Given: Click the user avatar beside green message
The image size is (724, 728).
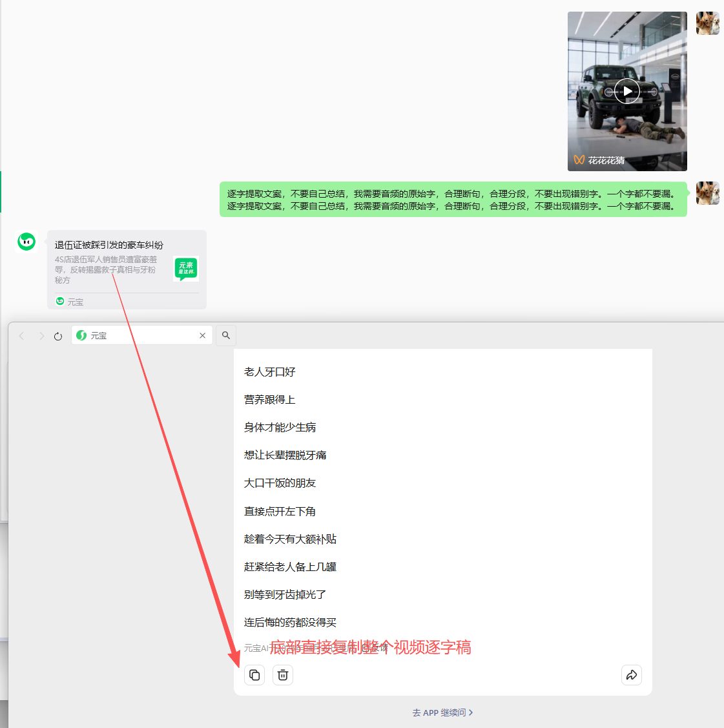Looking at the screenshot, I should (707, 193).
